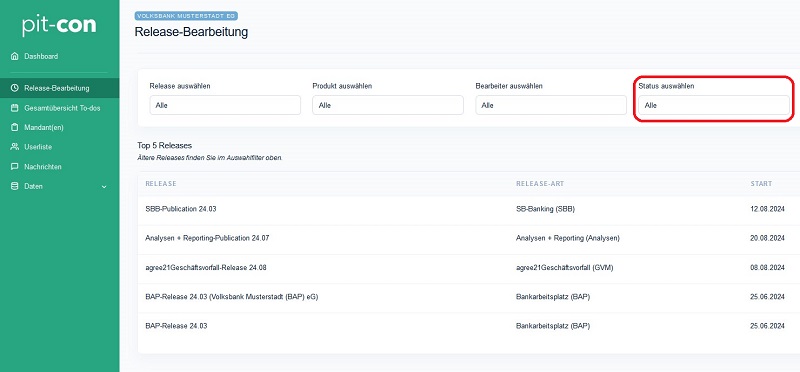Open Nachrichten from the sidebar
The width and height of the screenshot is (800, 372).
43,167
